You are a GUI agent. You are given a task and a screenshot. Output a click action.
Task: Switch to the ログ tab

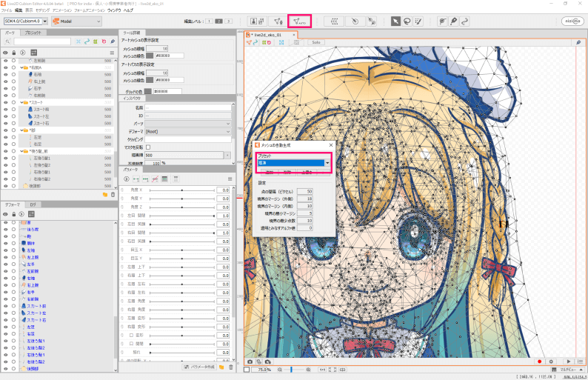tap(33, 205)
